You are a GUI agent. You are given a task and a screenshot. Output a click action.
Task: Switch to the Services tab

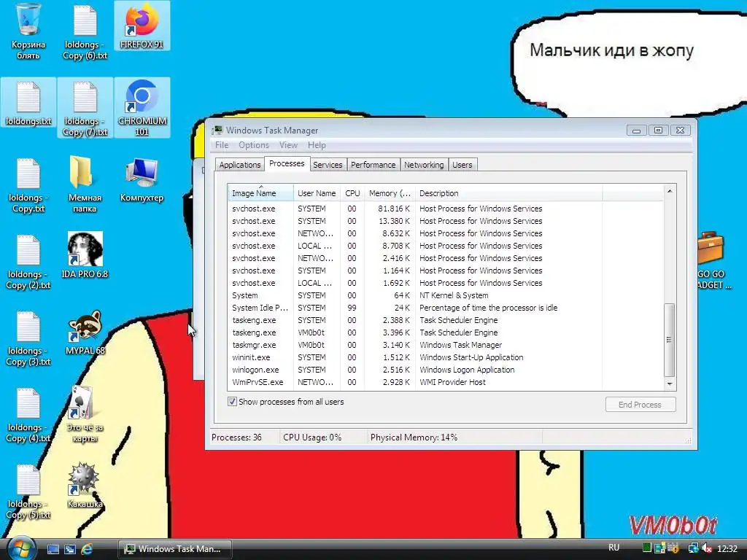pos(328,165)
